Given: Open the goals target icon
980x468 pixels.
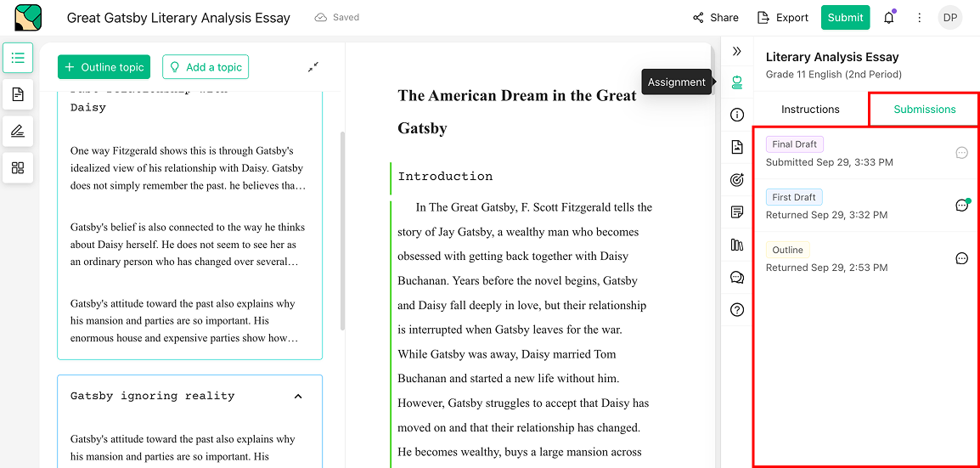Looking at the screenshot, I should click(x=737, y=180).
